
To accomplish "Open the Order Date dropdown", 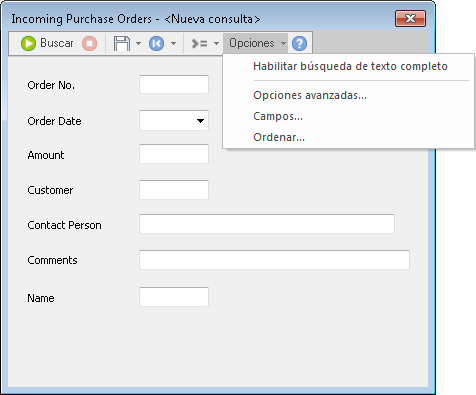I will [x=200, y=121].
